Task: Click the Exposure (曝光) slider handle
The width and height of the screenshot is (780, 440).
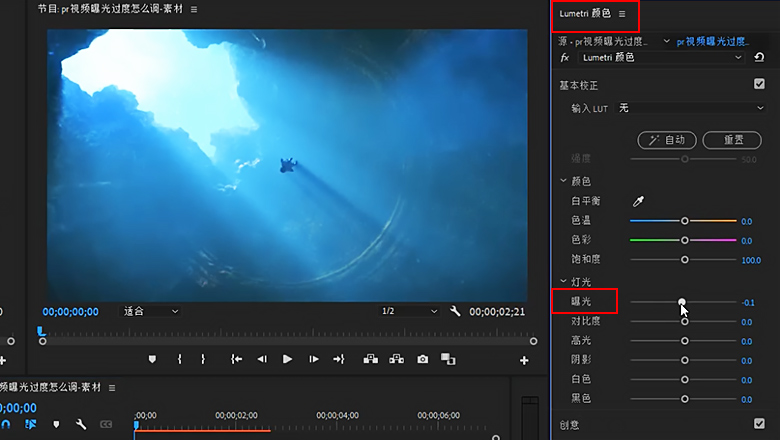Action: click(x=682, y=302)
